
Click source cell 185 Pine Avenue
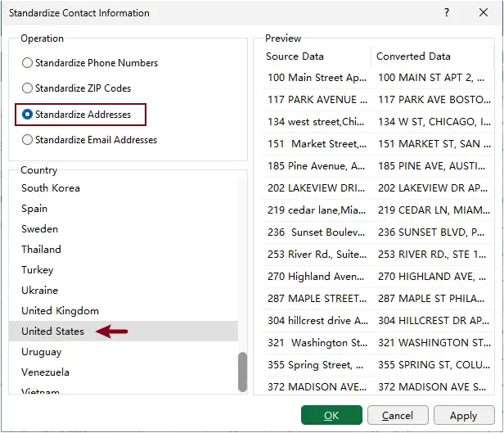pos(317,166)
